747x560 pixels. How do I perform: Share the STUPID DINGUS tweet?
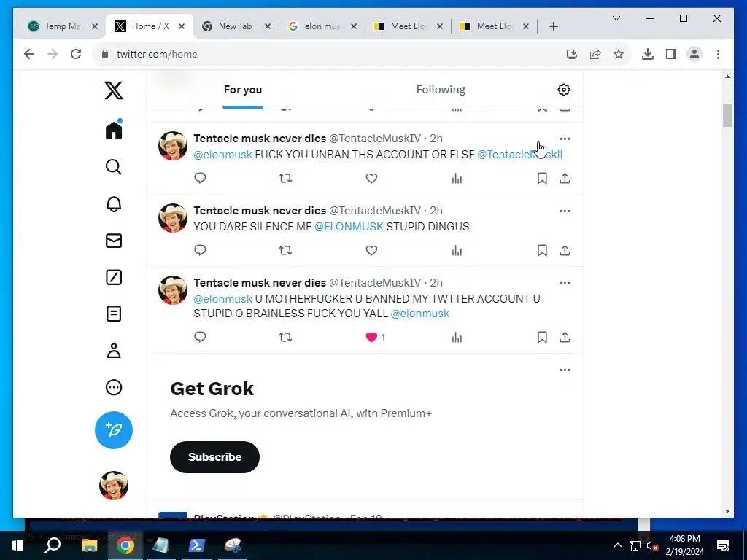(x=565, y=251)
